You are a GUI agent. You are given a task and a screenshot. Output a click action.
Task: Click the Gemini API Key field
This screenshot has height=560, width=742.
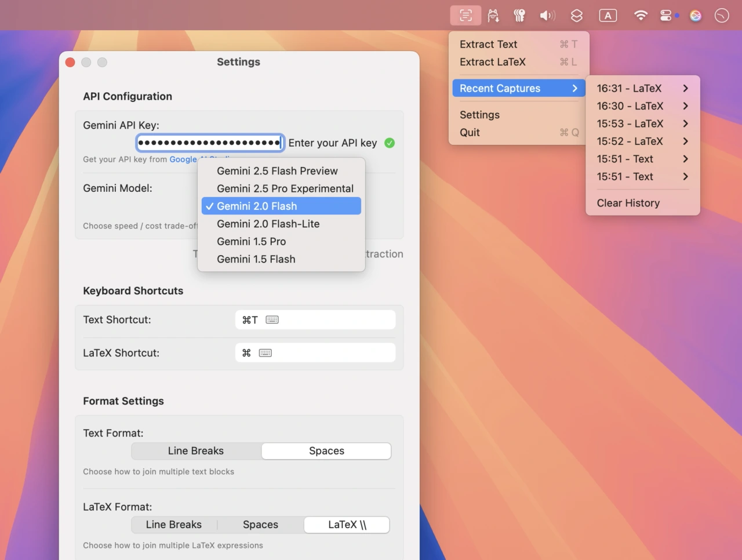coord(210,143)
